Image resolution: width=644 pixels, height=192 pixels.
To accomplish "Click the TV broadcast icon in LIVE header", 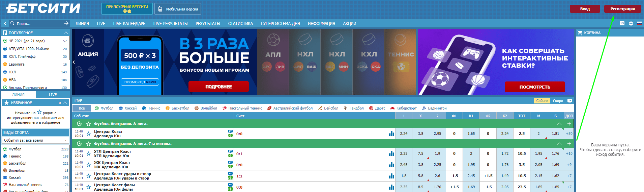I will [x=570, y=101].
